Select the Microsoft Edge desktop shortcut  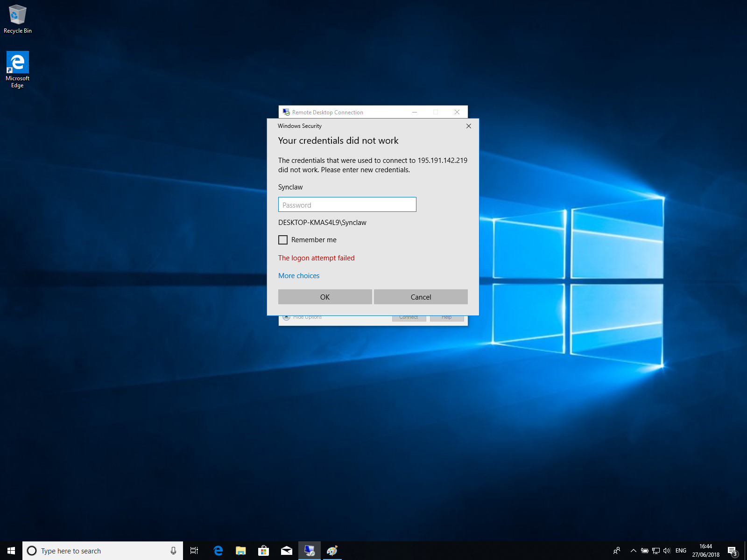[x=18, y=70]
